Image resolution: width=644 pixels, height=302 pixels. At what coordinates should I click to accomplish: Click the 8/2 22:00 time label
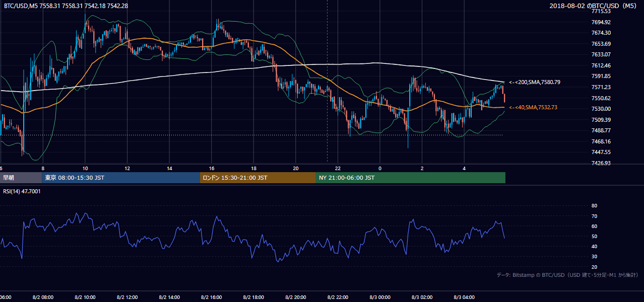coord(338,297)
